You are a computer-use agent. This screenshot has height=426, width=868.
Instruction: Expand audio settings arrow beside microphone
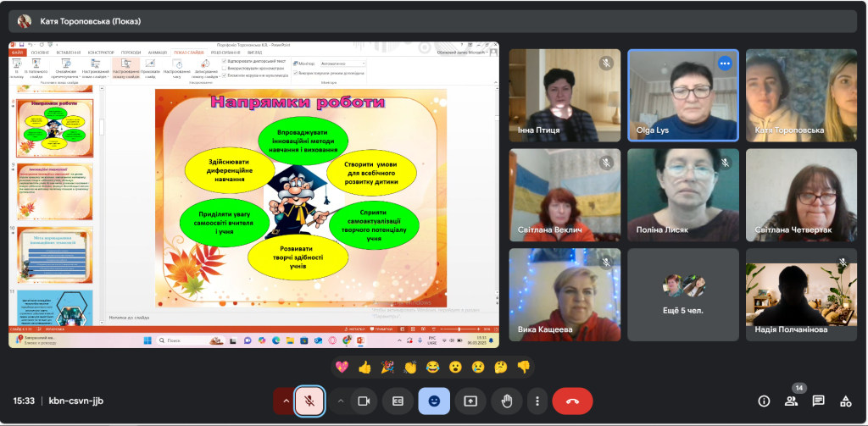click(x=286, y=401)
